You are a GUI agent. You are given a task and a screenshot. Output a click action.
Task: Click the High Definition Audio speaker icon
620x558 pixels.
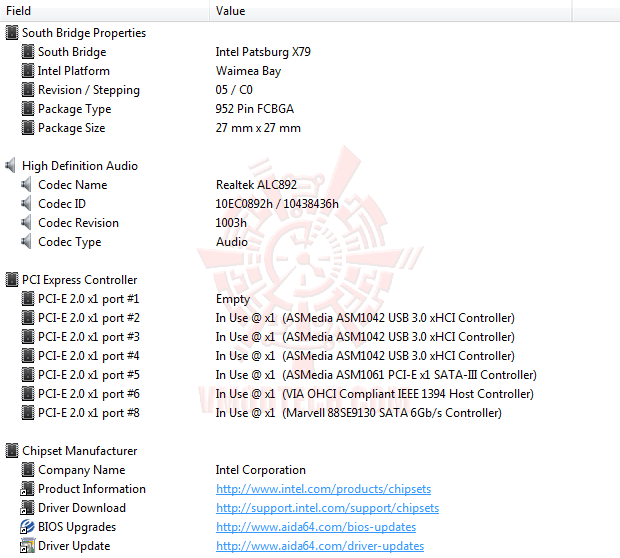click(x=11, y=166)
